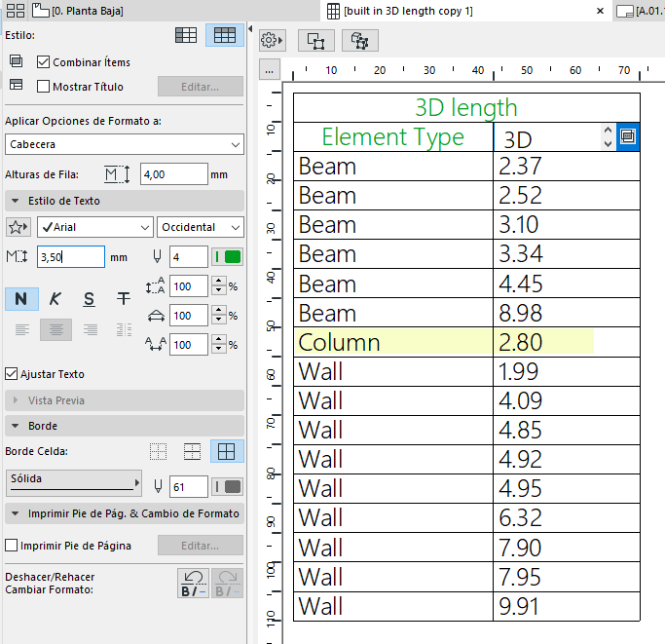Image resolution: width=665 pixels, height=644 pixels.
Task: Click select-in-2D icon in schedule toolbar
Action: (x=315, y=41)
